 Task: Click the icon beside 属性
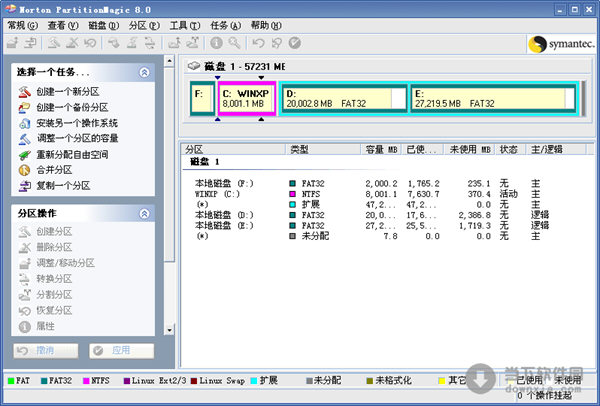tap(24, 326)
